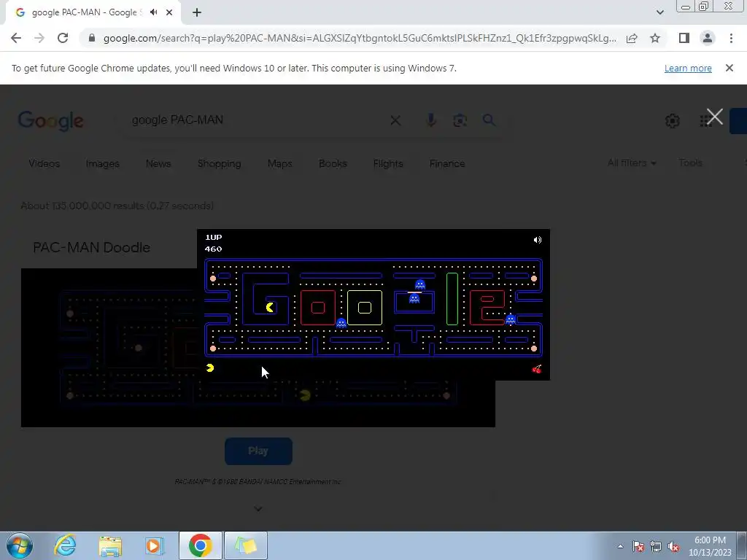Image resolution: width=747 pixels, height=560 pixels.
Task: Mute the PAC-MAN game sound icon
Action: pos(538,240)
